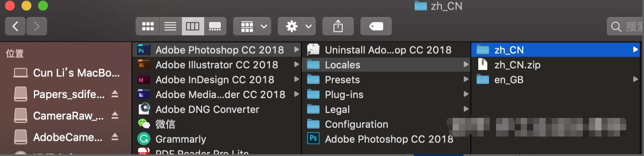Select Adobe Illustrator CC 2018 folder
The width and height of the screenshot is (644, 156).
[217, 65]
